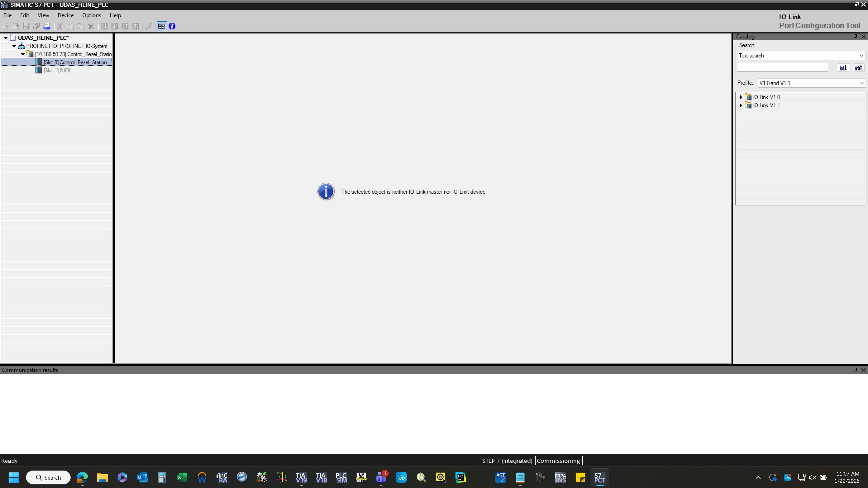Select the Slot 1 8 IOL tree item
This screenshot has height=488, width=868.
(58, 70)
